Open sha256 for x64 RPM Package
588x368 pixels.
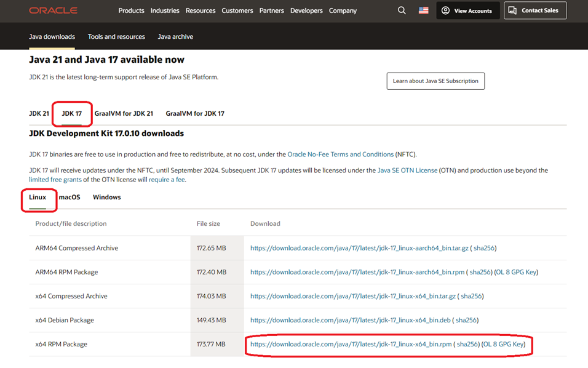coord(467,344)
